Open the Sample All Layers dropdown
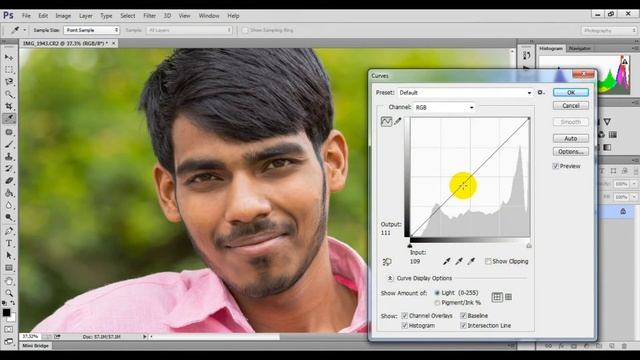Screen dimensions: 640x360 pyautogui.click(x=189, y=30)
